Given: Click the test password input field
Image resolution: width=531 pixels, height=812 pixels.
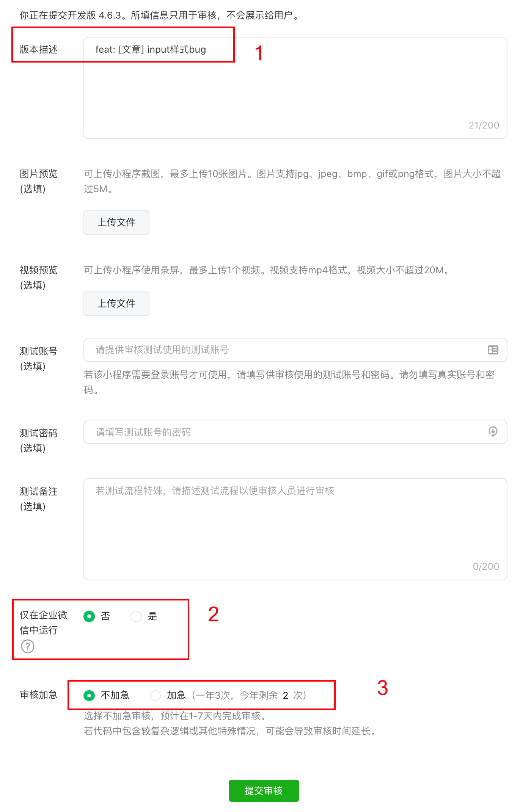Looking at the screenshot, I should pos(288,432).
